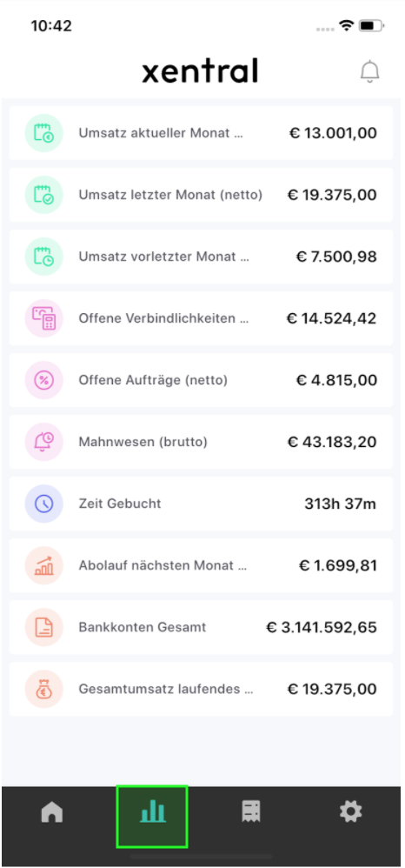Tap the Offene Verbindlichkeiten calculator icon
The image size is (405, 868).
click(43, 318)
